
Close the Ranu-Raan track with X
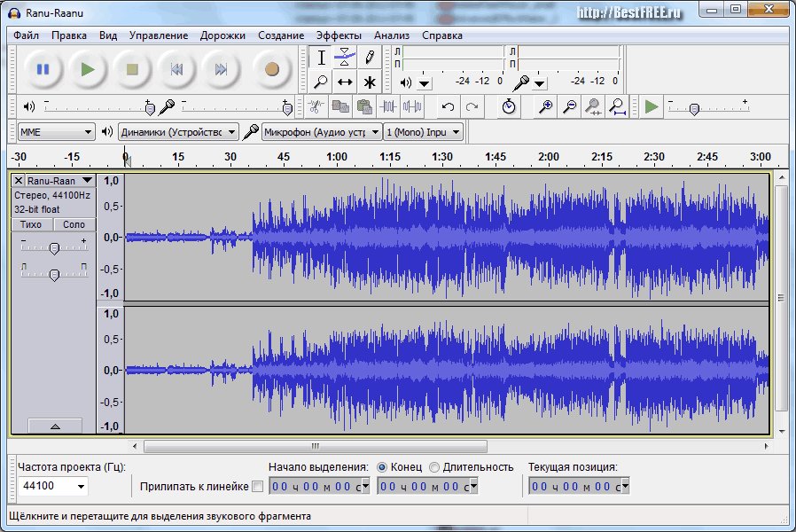(19, 181)
